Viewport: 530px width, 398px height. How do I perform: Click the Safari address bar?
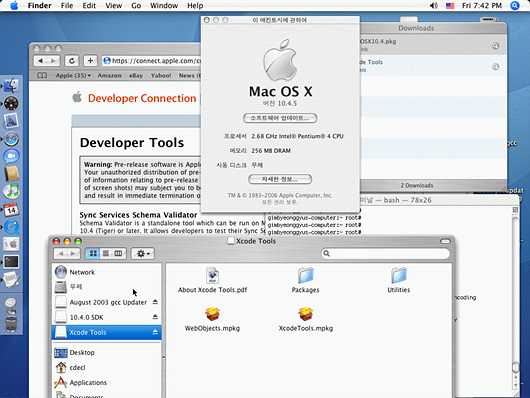152,61
